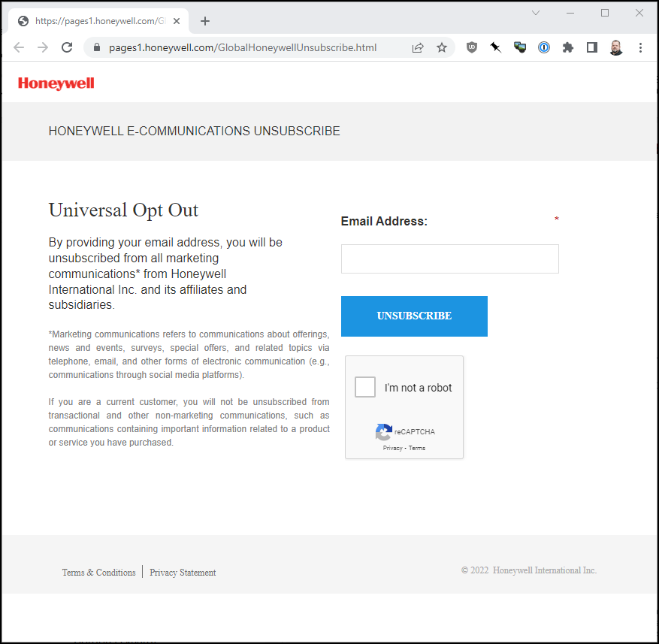
Task: Open the 1Password extension icon
Action: tap(544, 47)
